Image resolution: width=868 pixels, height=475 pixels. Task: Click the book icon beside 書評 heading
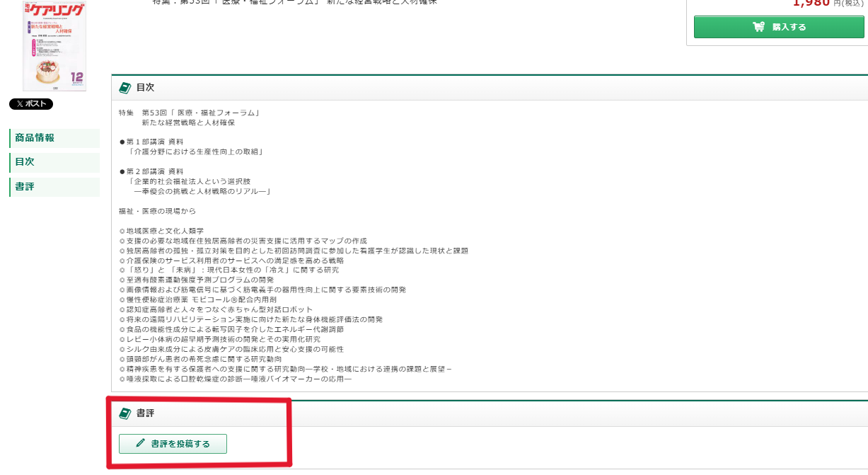(x=125, y=413)
